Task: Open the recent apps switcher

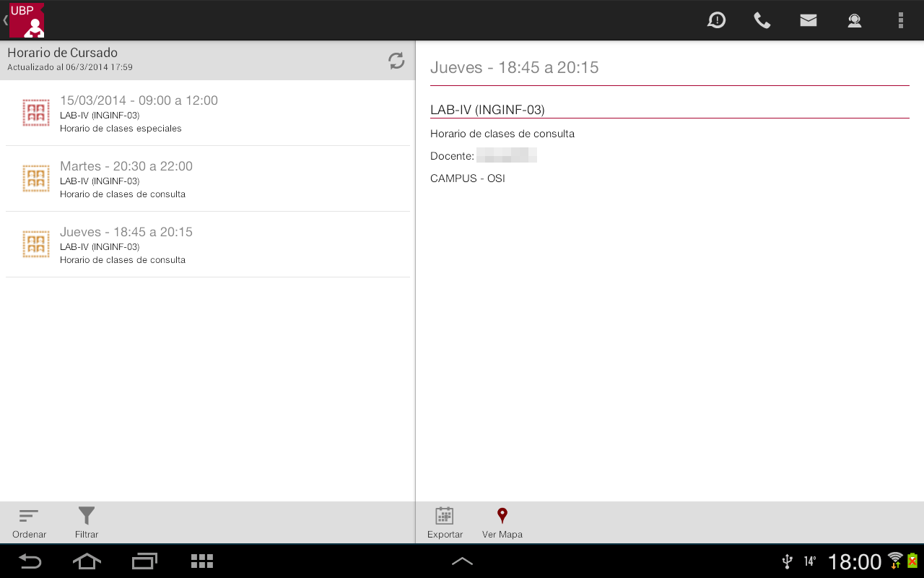Action: (144, 561)
